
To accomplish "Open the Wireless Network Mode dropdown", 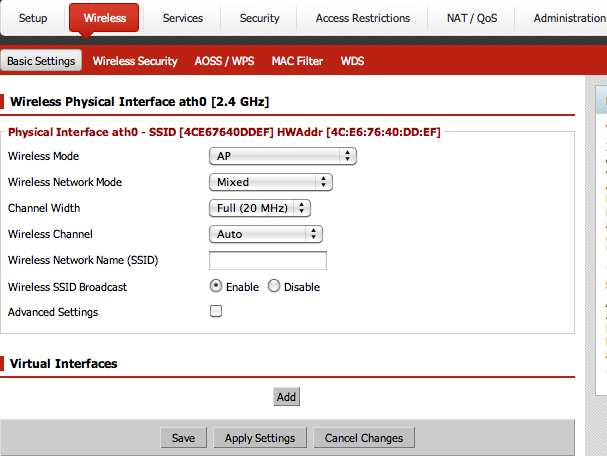I will click(x=270, y=182).
